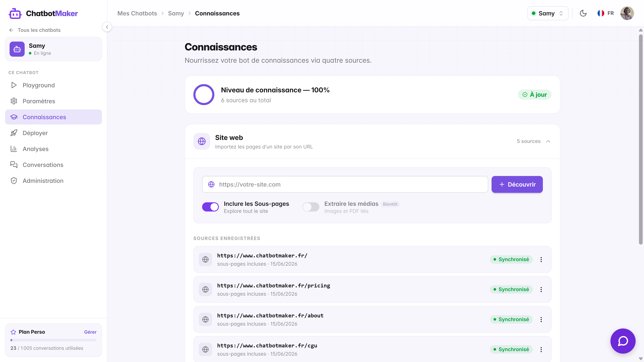Click the globe icon inside the URL field
Screen dimensions: 644x362
click(x=211, y=184)
